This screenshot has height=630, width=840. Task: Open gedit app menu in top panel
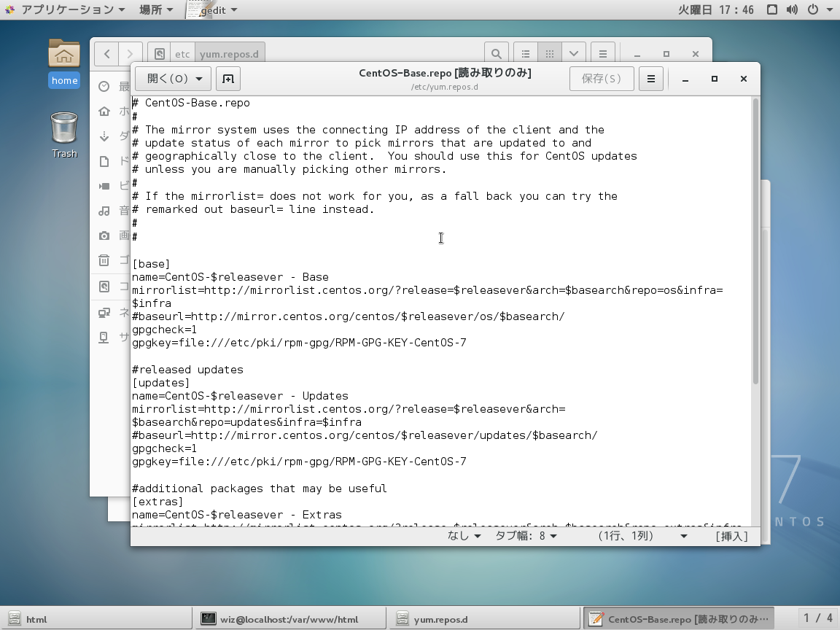(213, 9)
